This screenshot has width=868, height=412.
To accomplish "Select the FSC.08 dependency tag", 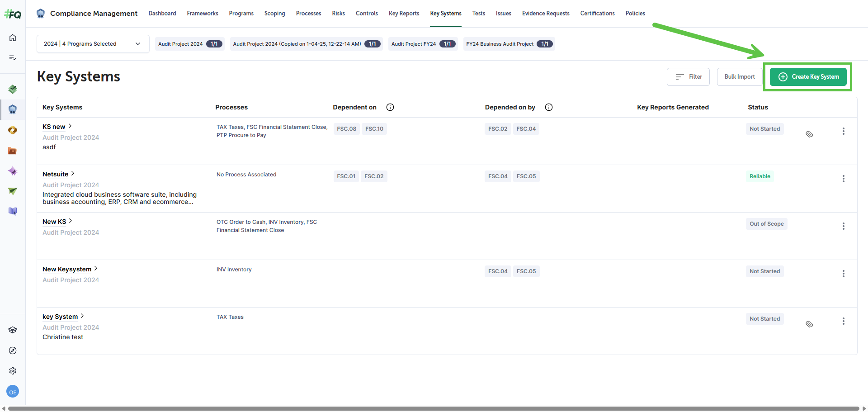I will click(346, 129).
